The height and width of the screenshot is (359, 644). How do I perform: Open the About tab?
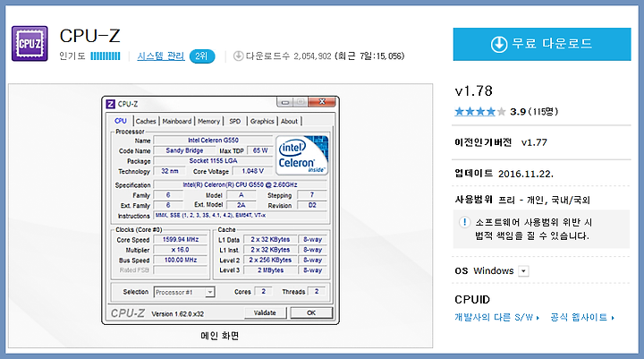point(289,122)
